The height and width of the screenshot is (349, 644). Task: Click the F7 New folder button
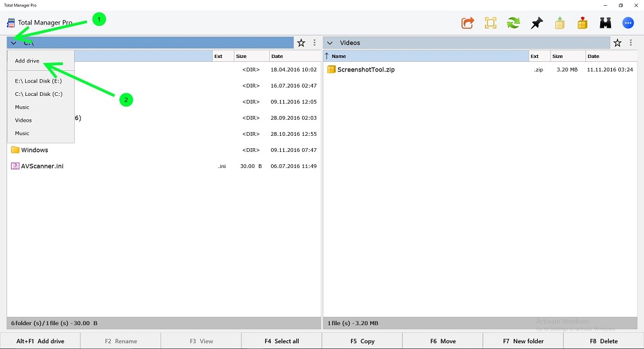click(523, 341)
